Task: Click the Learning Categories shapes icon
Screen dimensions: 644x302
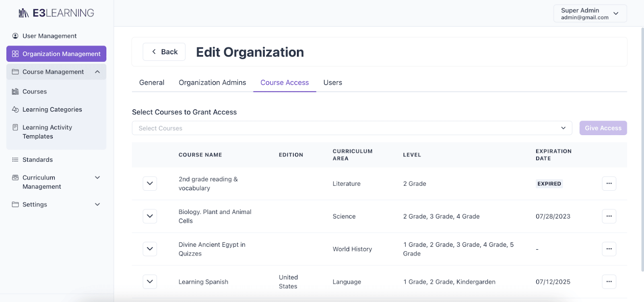Action: click(15, 109)
